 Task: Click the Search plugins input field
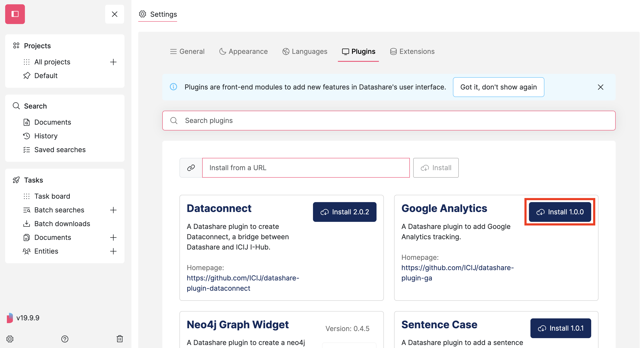point(300,120)
